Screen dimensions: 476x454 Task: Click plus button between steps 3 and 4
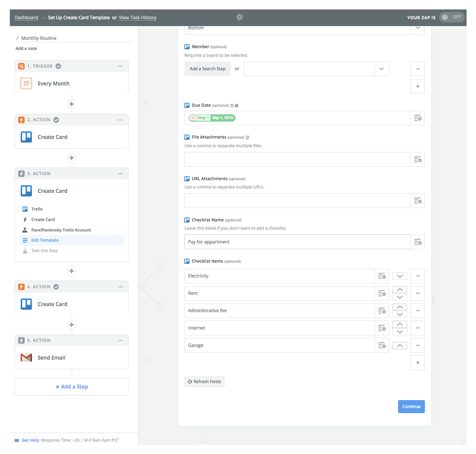point(72,271)
